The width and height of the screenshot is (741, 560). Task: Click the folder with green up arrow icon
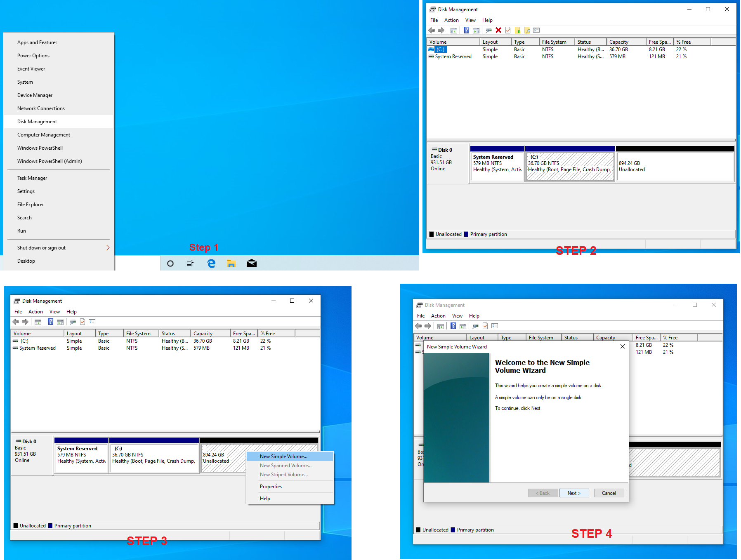tap(517, 30)
